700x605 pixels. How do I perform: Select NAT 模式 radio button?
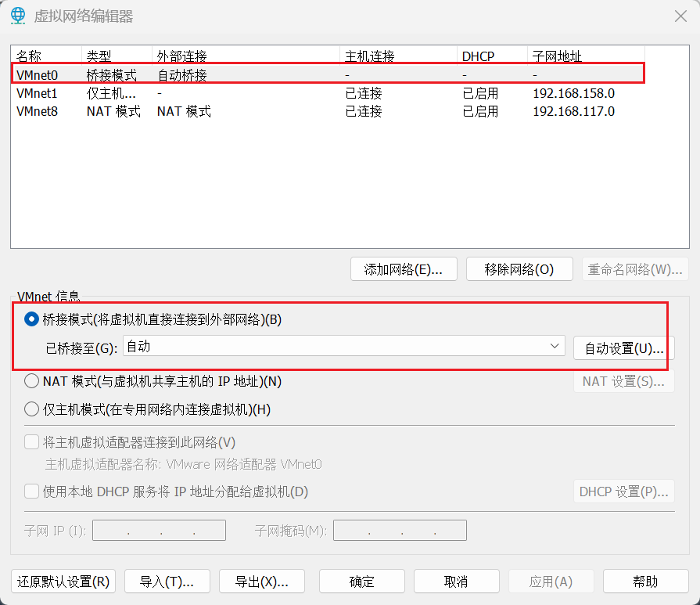tap(31, 381)
